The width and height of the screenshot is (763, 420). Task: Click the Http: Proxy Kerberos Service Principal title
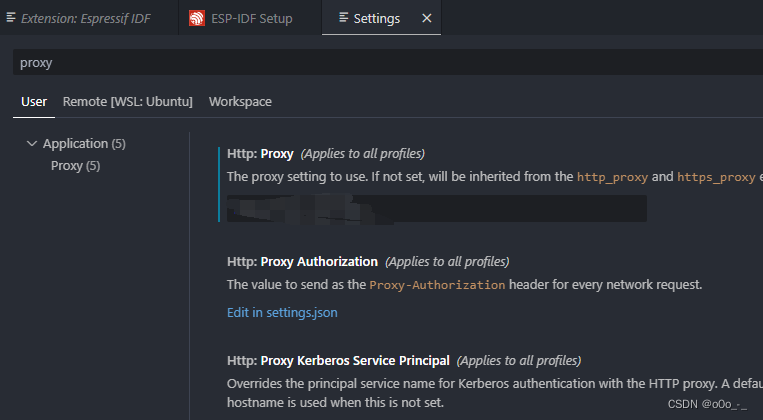click(338, 361)
